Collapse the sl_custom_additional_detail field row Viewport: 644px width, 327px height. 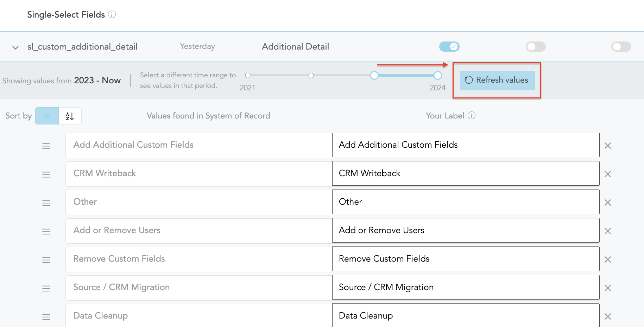15,47
